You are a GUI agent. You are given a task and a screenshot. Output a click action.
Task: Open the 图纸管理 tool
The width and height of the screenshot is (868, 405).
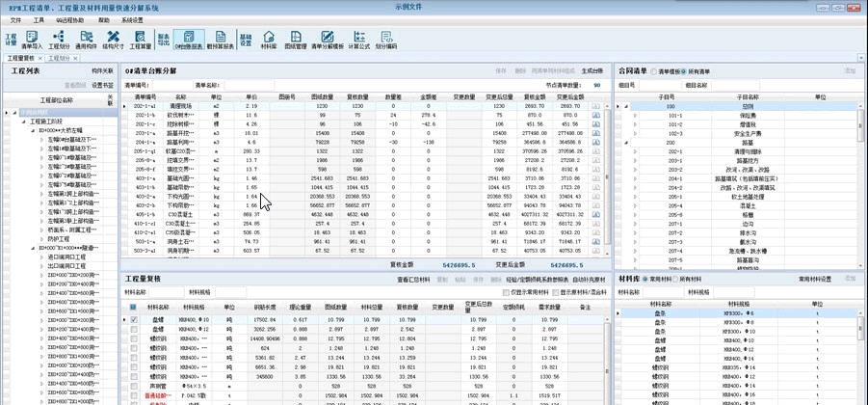click(296, 40)
